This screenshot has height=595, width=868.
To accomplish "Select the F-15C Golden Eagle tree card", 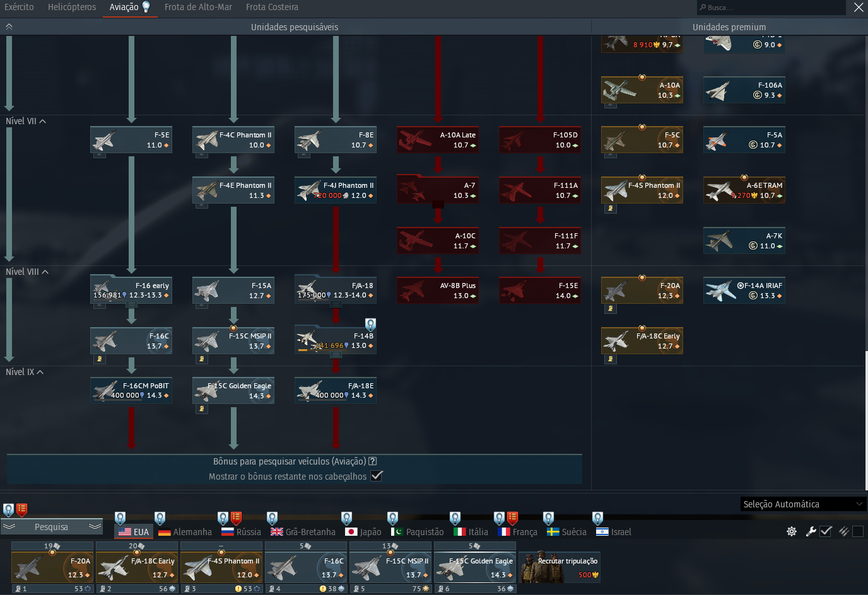I will click(x=233, y=390).
